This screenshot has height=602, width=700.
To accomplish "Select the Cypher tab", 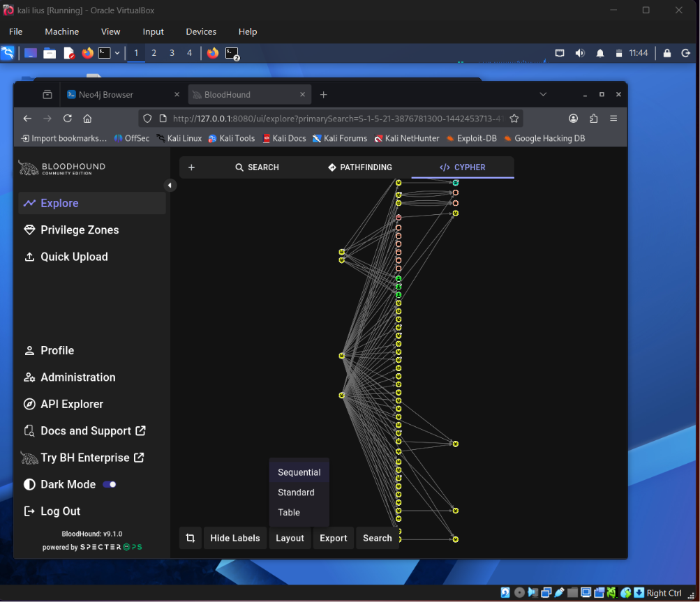I will coord(463,167).
